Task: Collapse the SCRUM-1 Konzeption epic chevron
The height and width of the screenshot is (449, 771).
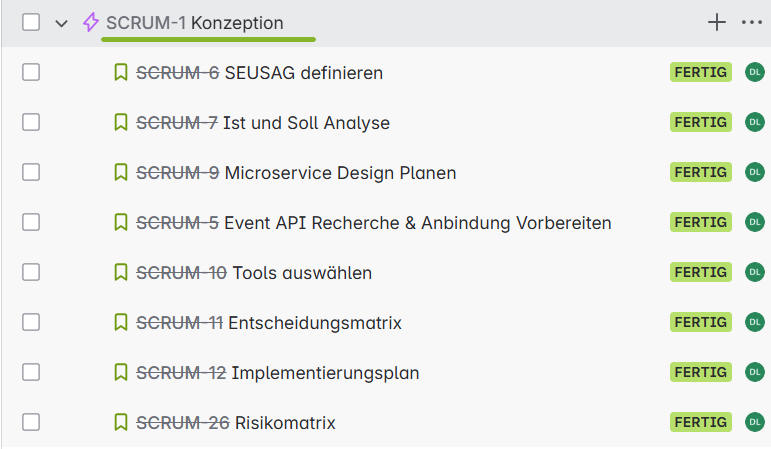Action: [61, 23]
